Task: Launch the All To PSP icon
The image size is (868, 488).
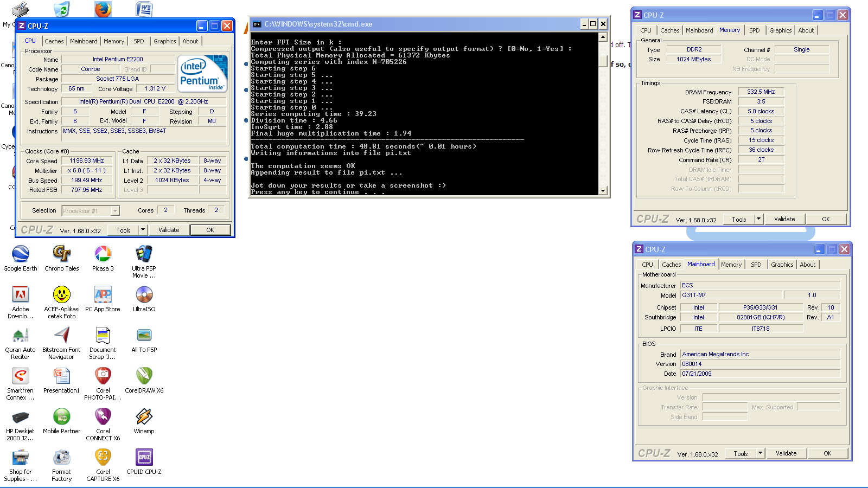Action: coord(144,335)
